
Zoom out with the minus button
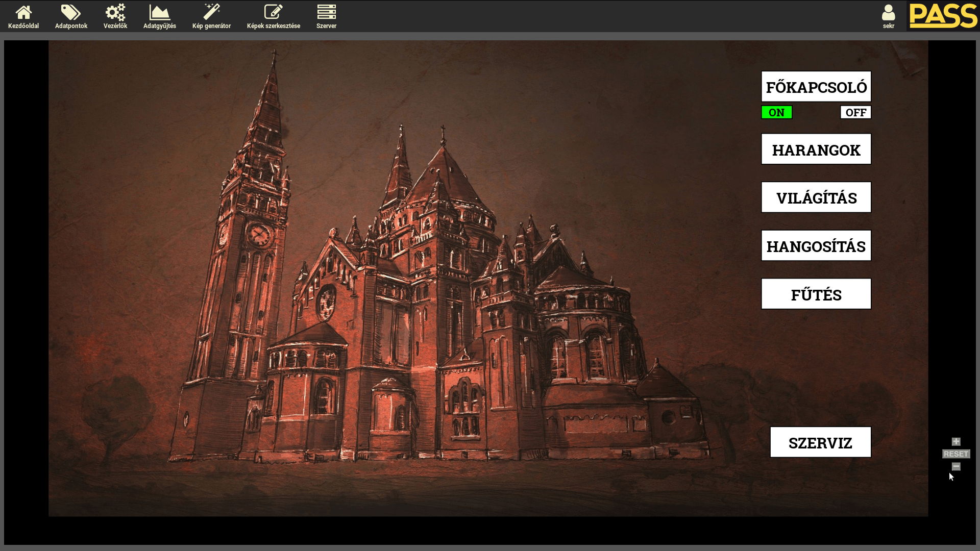click(x=956, y=466)
